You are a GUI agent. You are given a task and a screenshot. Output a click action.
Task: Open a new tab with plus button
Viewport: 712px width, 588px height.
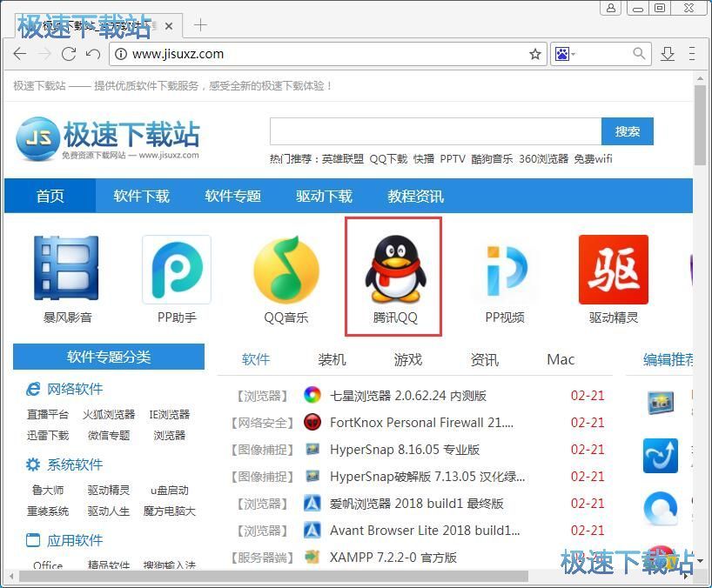[200, 24]
